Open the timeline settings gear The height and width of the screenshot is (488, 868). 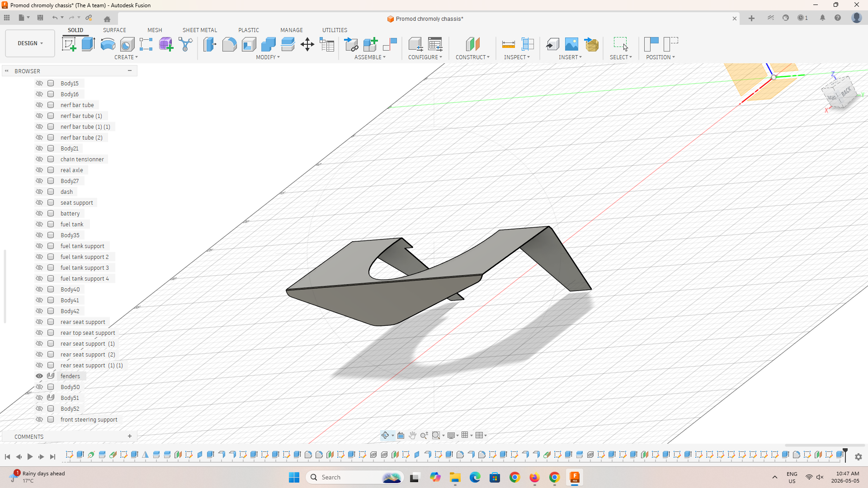pos(858,457)
